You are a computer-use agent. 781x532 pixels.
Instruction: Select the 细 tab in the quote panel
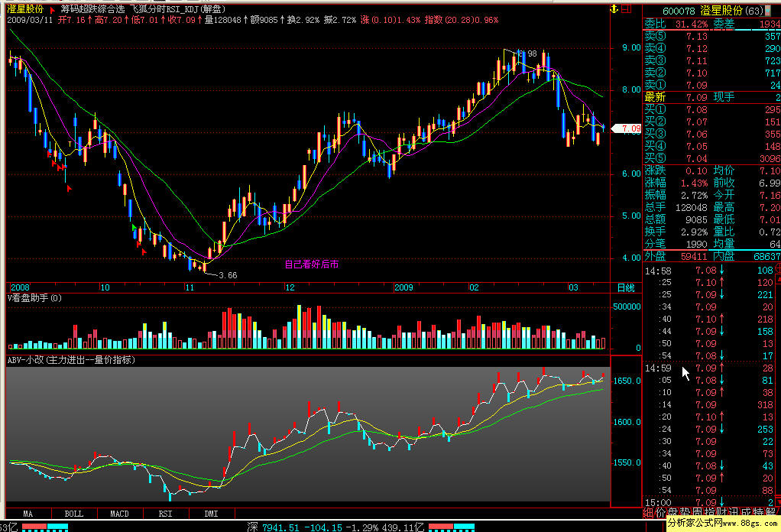pos(648,513)
